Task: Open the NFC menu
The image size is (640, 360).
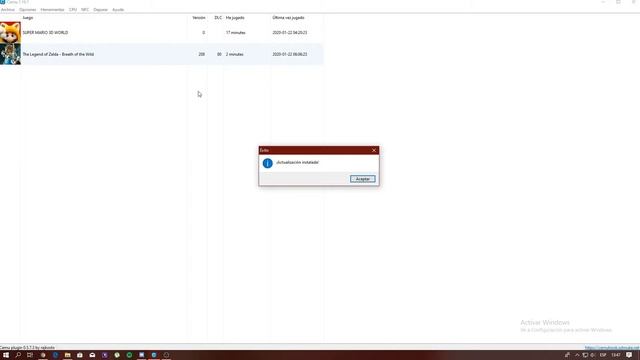Action: click(x=85, y=10)
